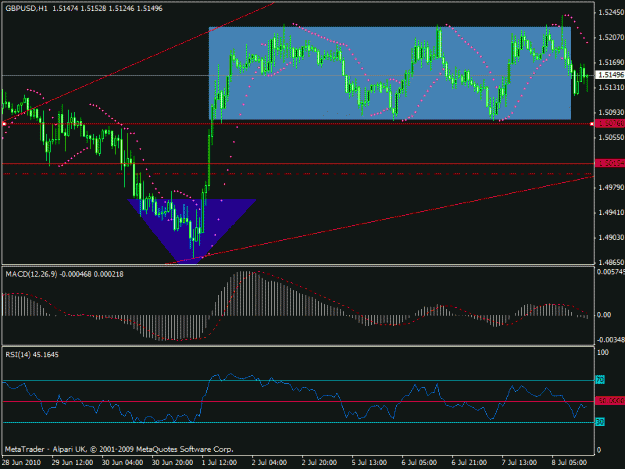
Task: Click price scale value 1.50930
Action: point(611,112)
